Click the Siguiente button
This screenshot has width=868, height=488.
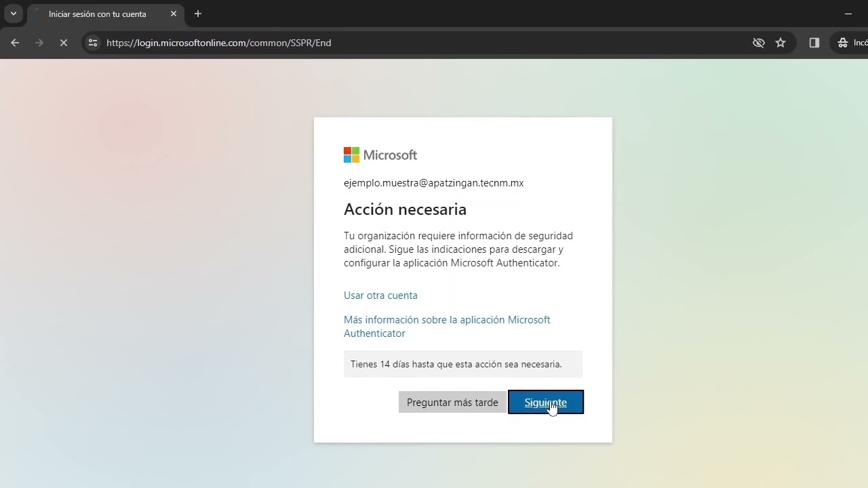pyautogui.click(x=546, y=402)
